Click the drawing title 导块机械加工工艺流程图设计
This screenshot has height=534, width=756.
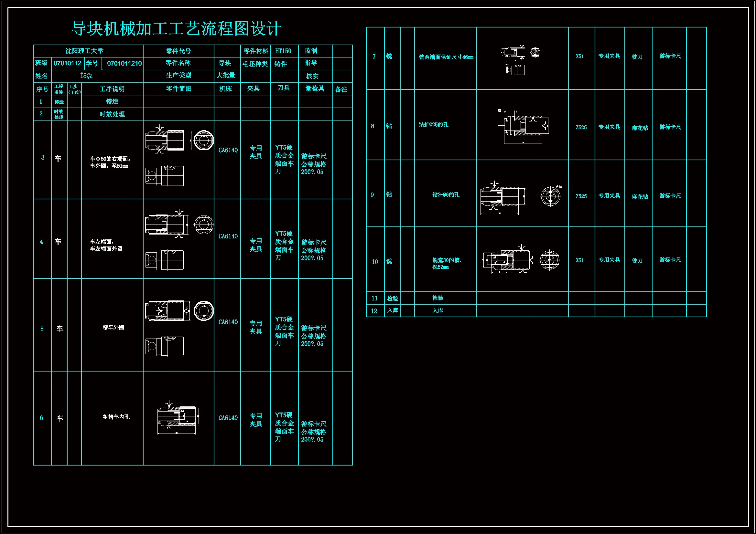coord(176,29)
